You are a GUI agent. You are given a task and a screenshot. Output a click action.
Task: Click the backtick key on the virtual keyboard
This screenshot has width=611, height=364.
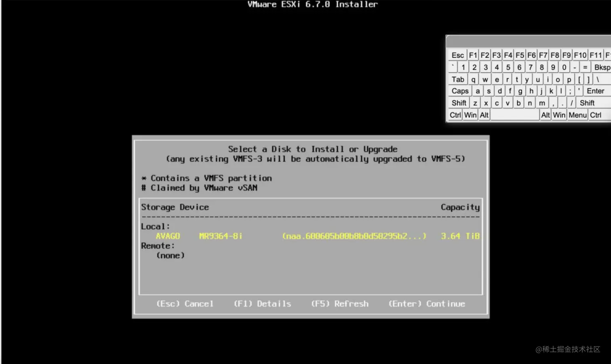453,67
